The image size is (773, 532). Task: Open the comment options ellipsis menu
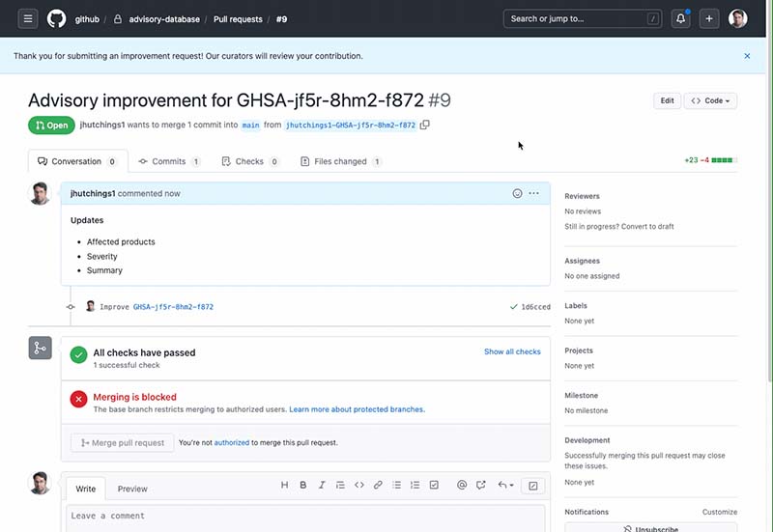pyautogui.click(x=534, y=193)
